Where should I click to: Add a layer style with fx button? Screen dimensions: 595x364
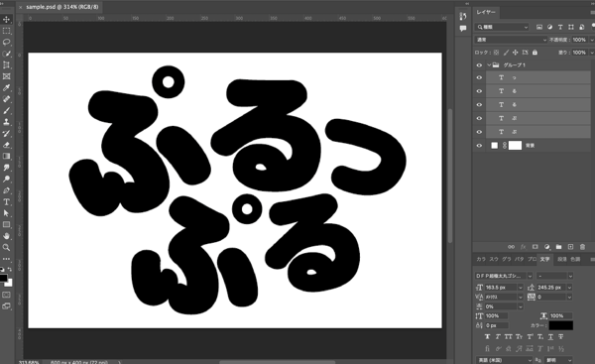click(x=523, y=247)
